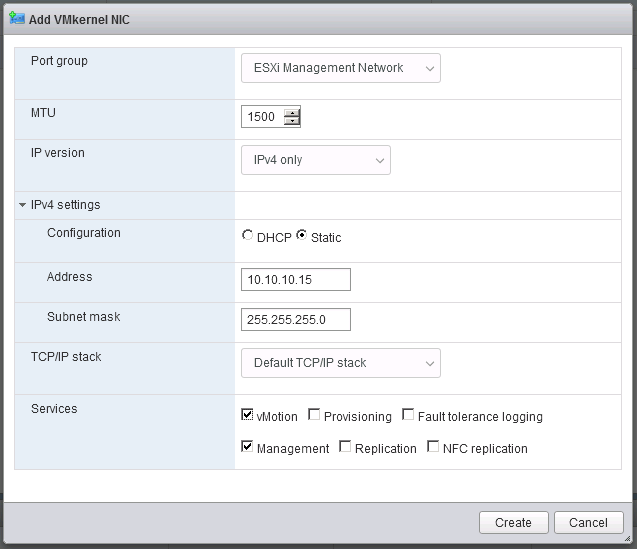Uncheck the vMotion service checkbox

point(247,414)
